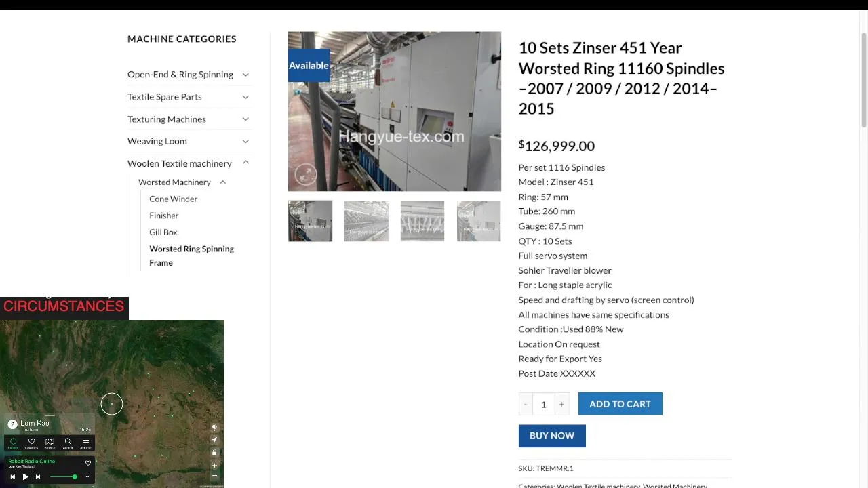Image resolution: width=868 pixels, height=488 pixels.
Task: Select the second product thumbnail
Action: (x=366, y=221)
